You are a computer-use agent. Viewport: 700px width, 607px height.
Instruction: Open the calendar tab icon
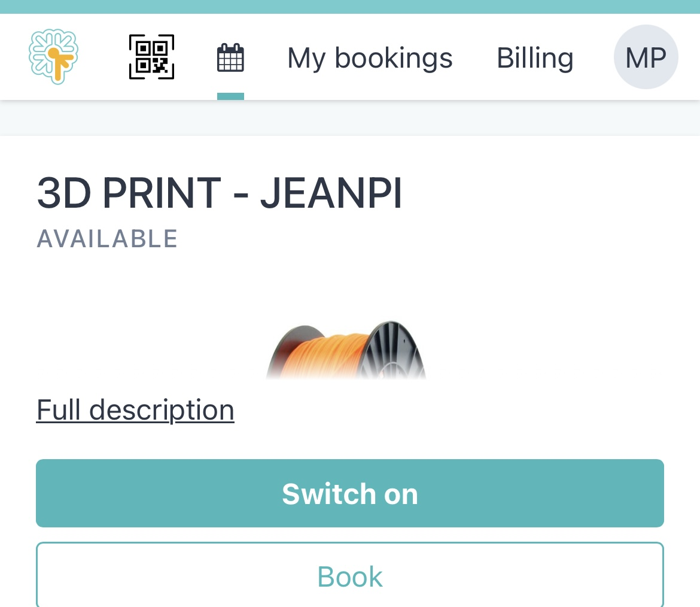[230, 57]
